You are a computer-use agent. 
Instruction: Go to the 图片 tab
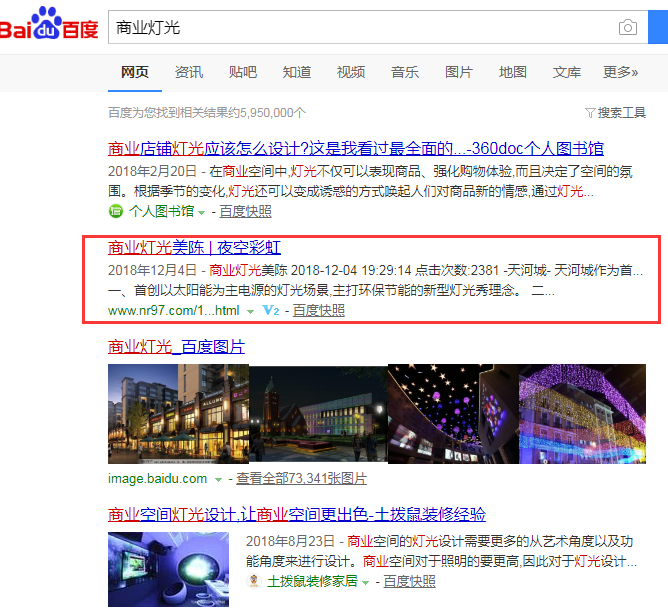click(459, 72)
